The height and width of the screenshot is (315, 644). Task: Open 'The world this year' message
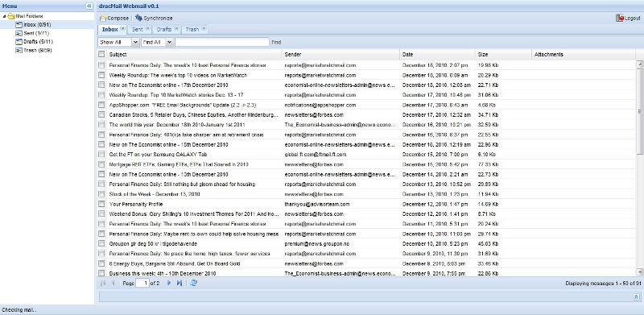pos(177,125)
